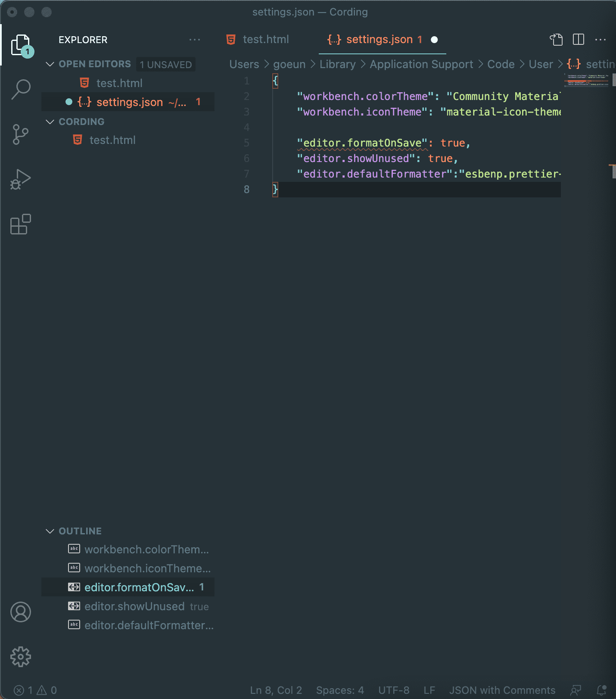Open the Run and Debug view
616x699 pixels.
click(x=21, y=179)
